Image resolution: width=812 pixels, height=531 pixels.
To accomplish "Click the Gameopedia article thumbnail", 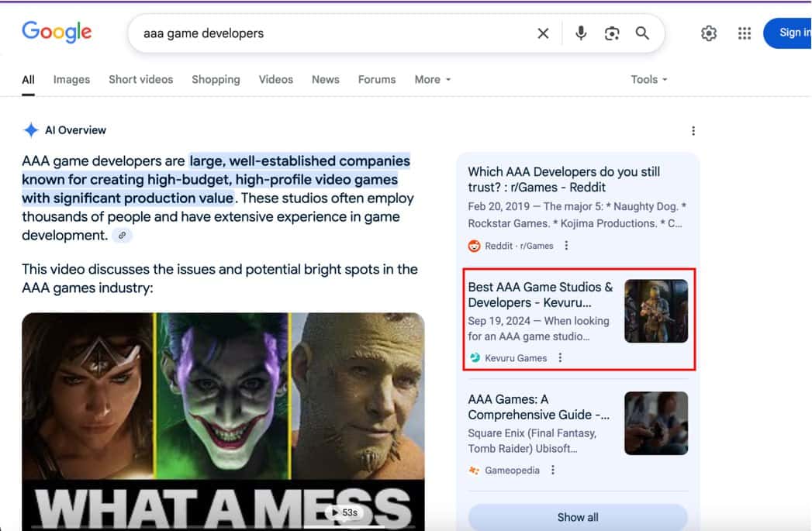I will 656,423.
